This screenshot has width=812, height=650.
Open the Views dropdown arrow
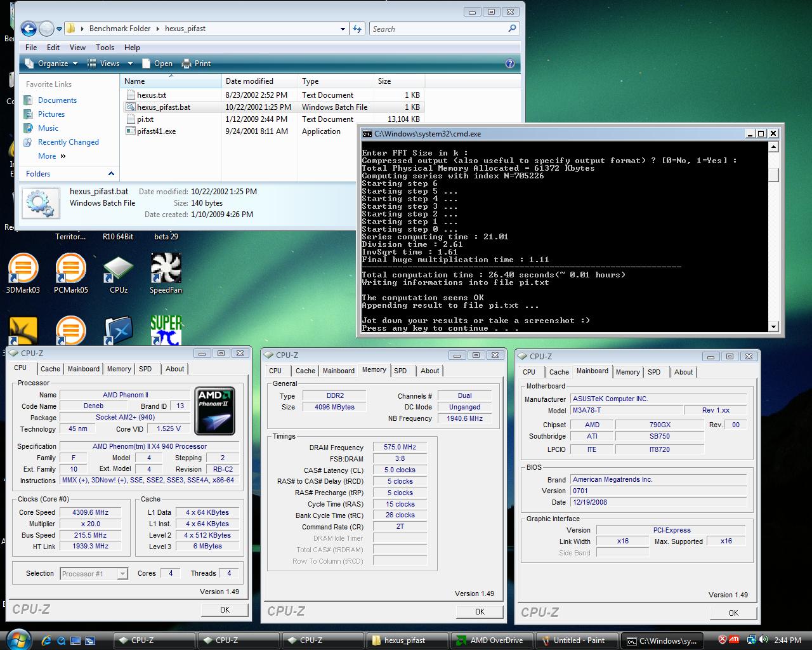(130, 63)
